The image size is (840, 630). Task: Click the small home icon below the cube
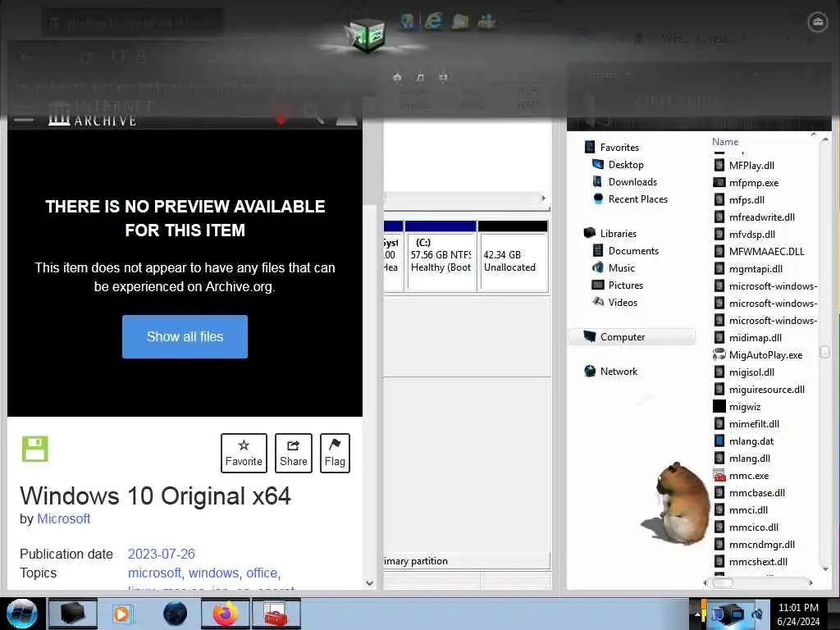(x=397, y=78)
